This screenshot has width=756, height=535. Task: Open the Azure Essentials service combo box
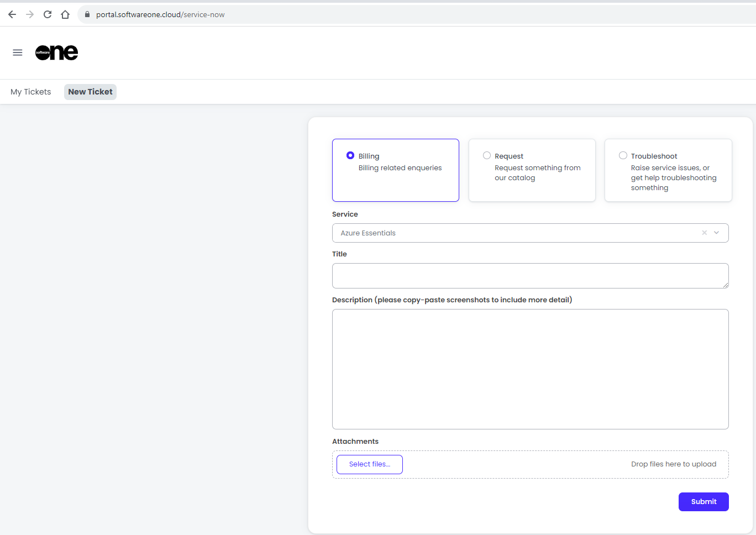[514, 233]
